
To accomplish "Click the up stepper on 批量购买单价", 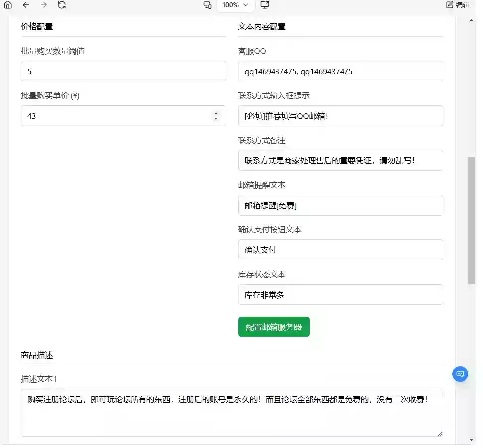I will point(216,113).
